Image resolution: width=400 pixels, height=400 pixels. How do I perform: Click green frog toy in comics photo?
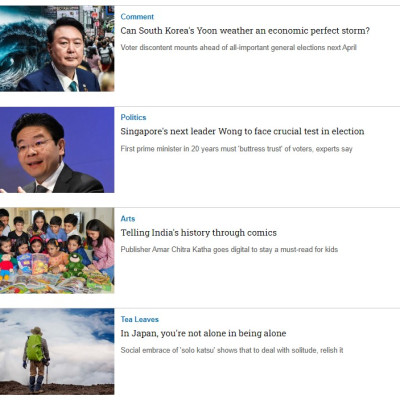76,265
